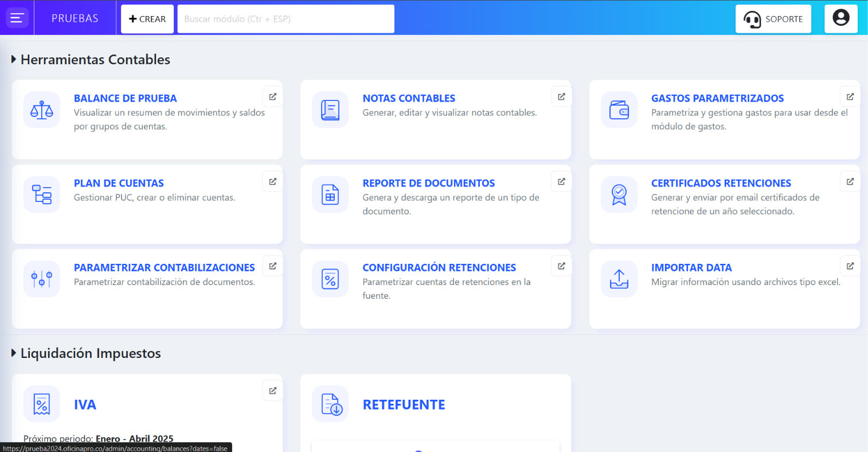The width and height of the screenshot is (868, 452).
Task: Focus the Buscar módulo search field
Action: click(x=286, y=19)
